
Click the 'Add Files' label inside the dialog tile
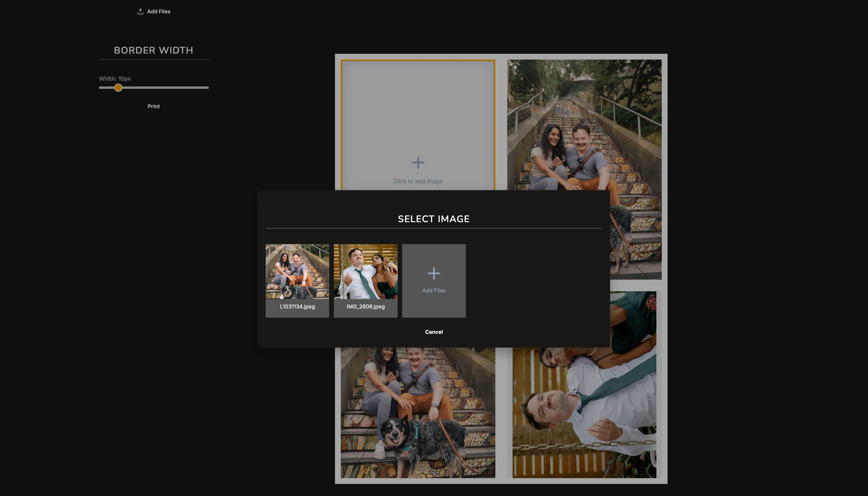click(x=434, y=290)
